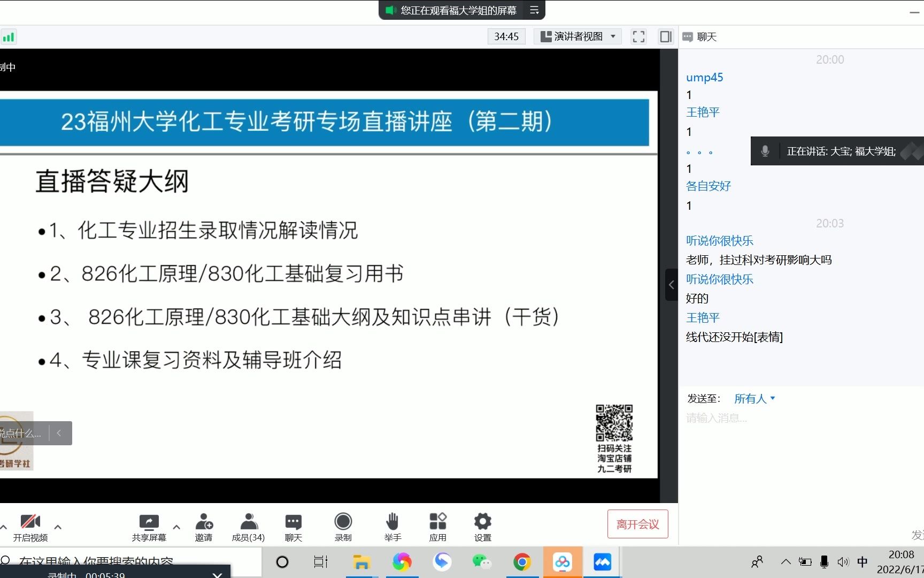924x578 pixels.
Task: Expand video options chevron
Action: coord(58,527)
